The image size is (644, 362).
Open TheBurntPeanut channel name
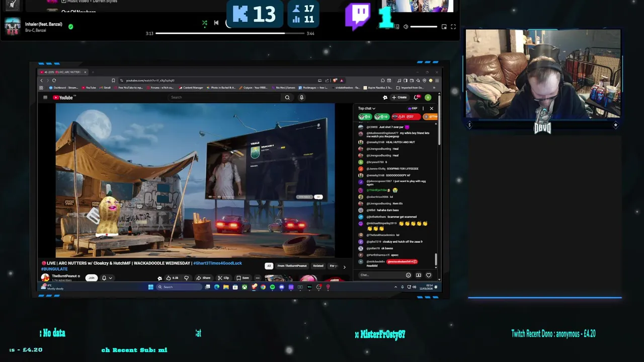point(64,276)
